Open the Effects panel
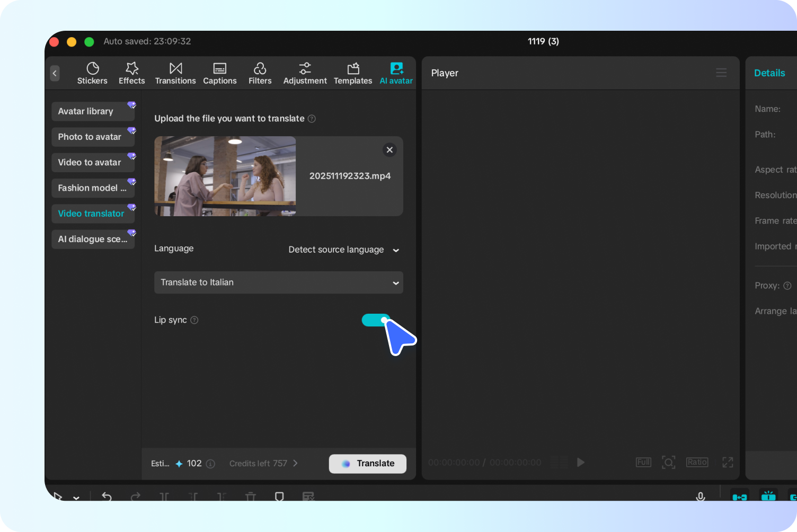The width and height of the screenshot is (797, 532). (131, 73)
